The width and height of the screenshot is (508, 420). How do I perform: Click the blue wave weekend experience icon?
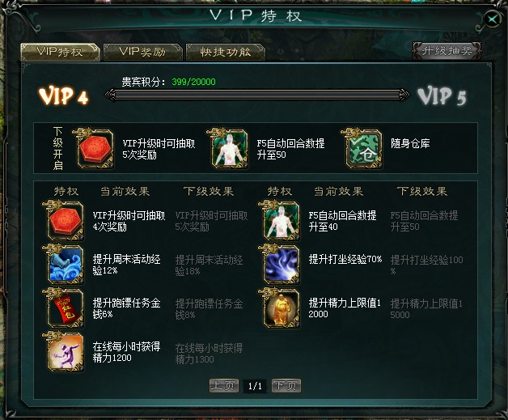pyautogui.click(x=64, y=265)
